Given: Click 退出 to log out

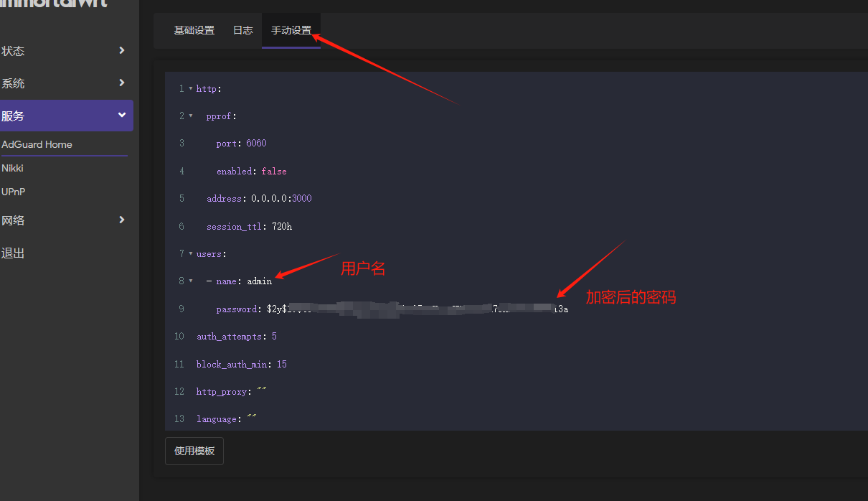Looking at the screenshot, I should click(13, 253).
